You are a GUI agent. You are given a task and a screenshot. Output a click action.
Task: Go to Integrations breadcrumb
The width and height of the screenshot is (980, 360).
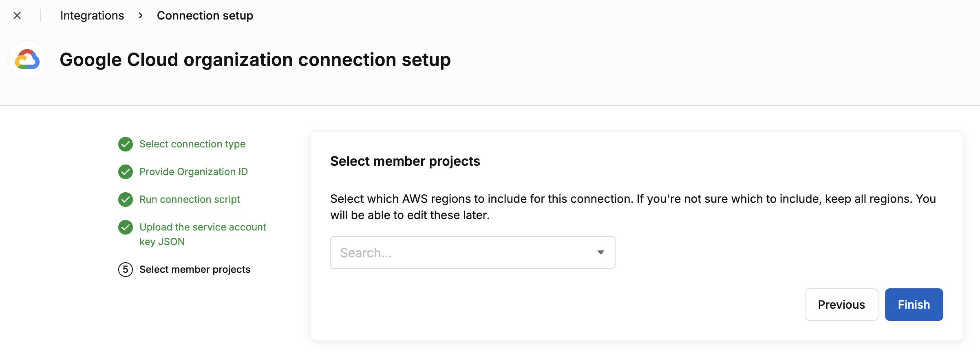tap(92, 15)
